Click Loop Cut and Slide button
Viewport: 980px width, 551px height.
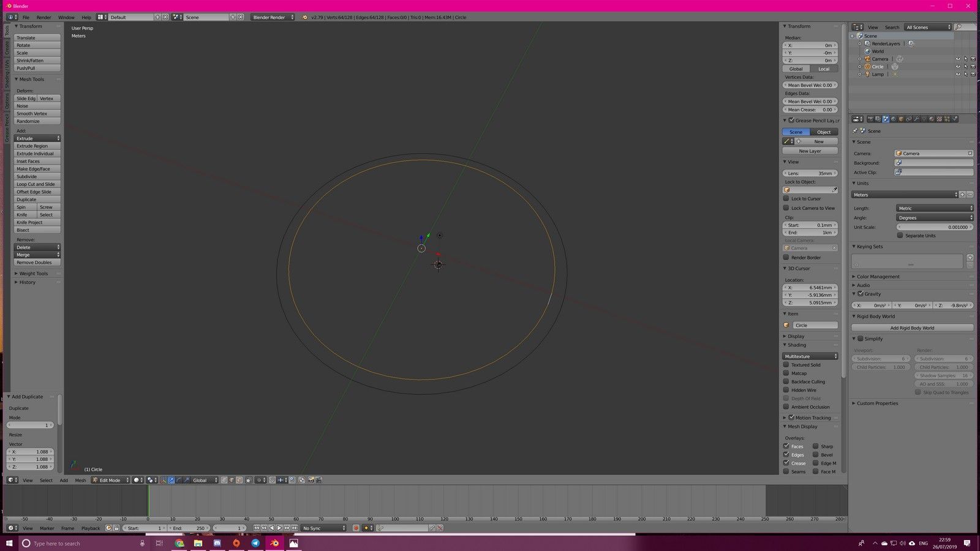point(37,184)
